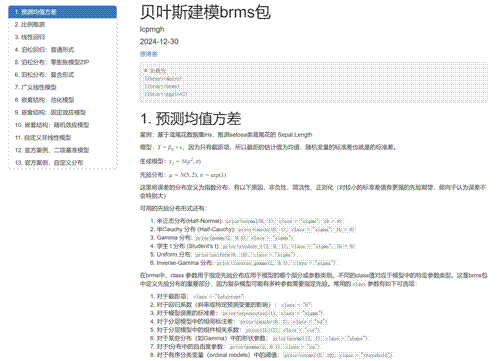Go to TOC section 3. 线性回归
This screenshot has height=361, width=500.
(62, 37)
